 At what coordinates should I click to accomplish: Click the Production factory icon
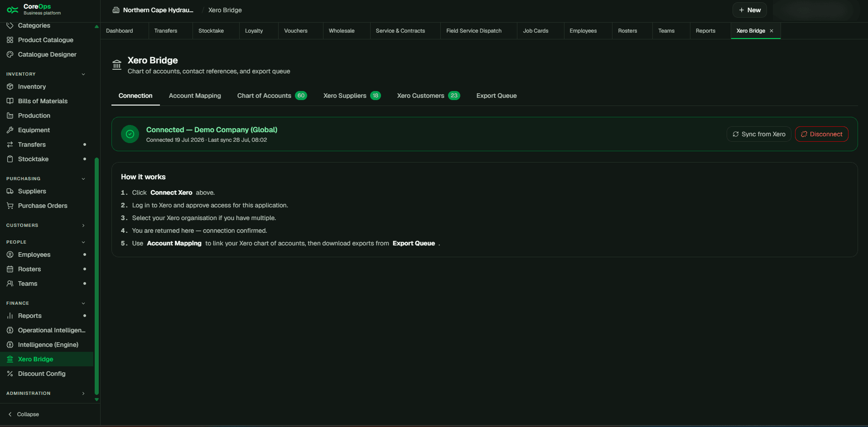click(10, 115)
